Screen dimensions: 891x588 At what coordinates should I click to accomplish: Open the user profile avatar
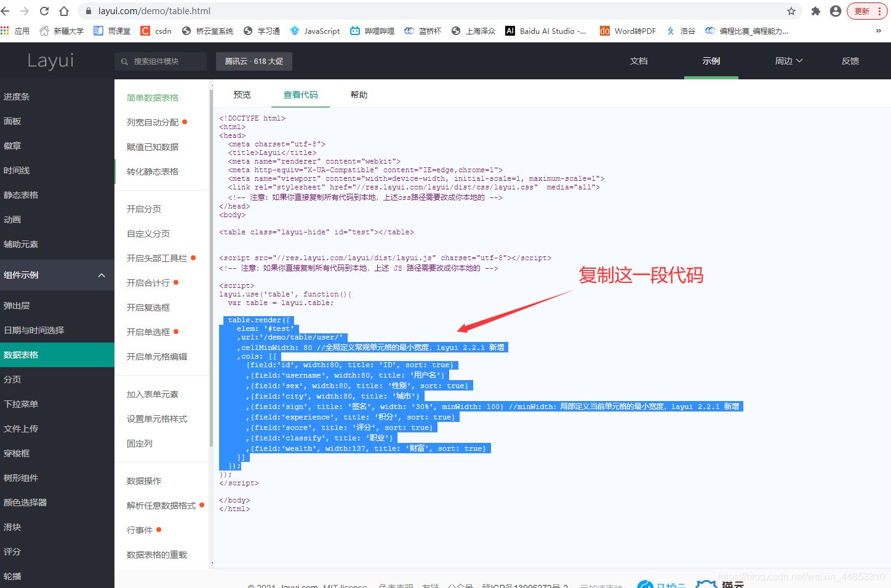click(836, 11)
